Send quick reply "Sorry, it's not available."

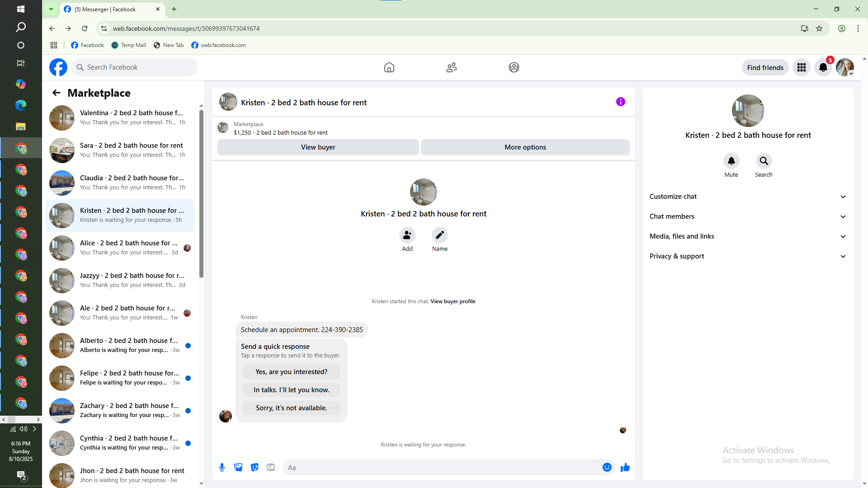pyautogui.click(x=291, y=408)
